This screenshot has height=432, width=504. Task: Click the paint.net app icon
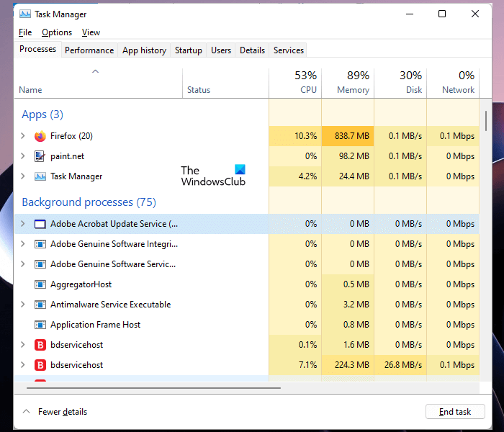tap(40, 156)
